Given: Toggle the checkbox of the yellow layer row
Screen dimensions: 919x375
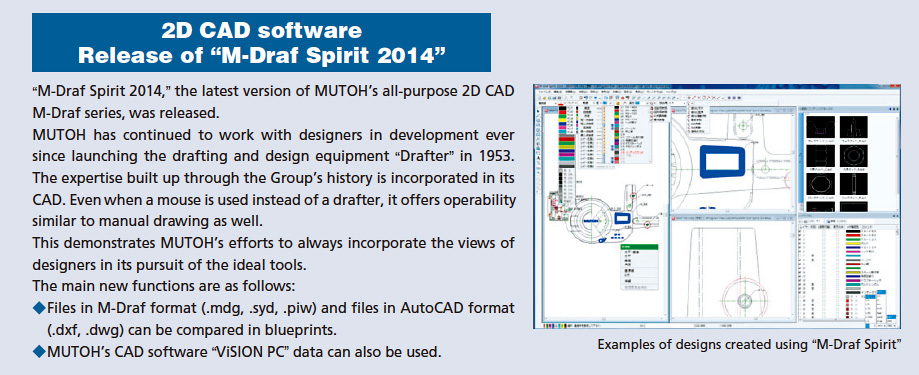Looking at the screenshot, I should [800, 243].
